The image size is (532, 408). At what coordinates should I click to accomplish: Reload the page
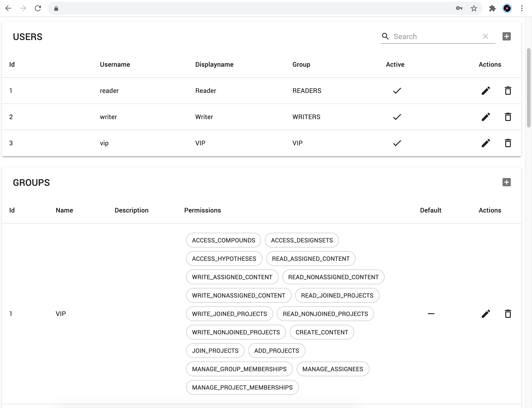pyautogui.click(x=38, y=8)
